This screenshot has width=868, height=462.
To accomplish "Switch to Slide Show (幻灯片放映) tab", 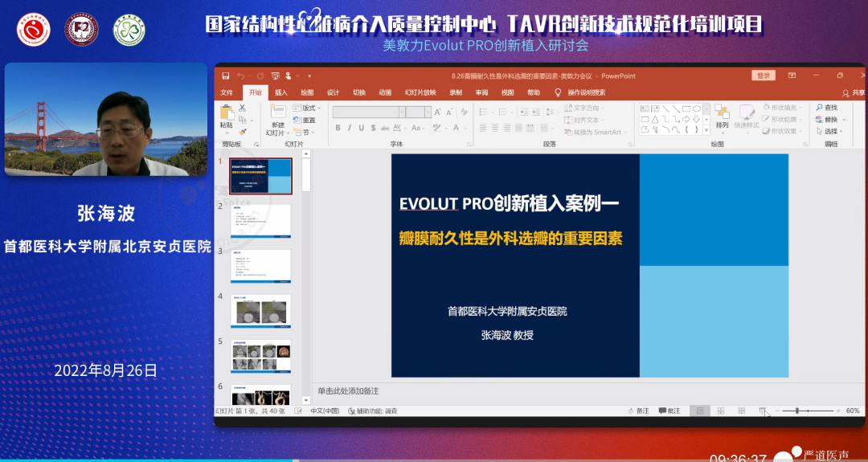I will click(420, 92).
